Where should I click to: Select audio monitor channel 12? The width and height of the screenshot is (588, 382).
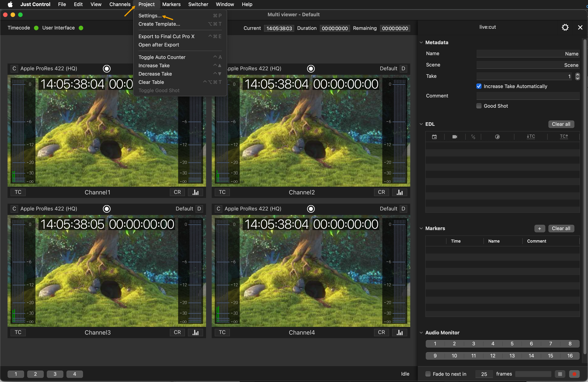[493, 356]
